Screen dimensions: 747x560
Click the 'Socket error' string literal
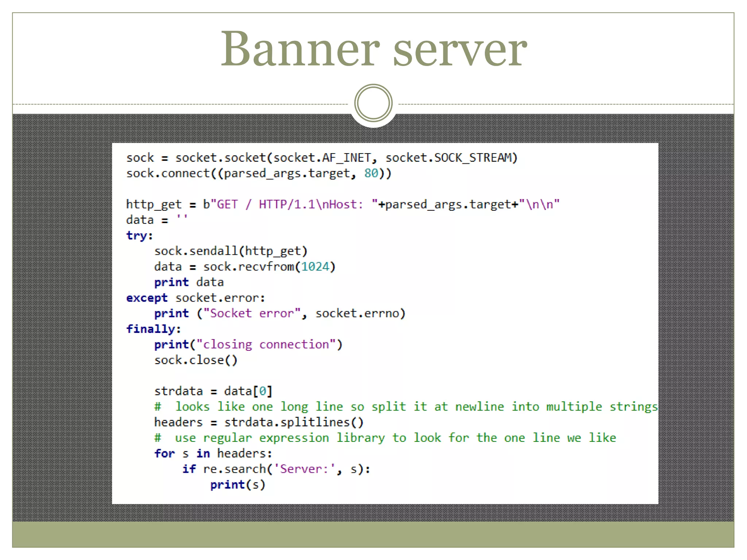coord(252,314)
